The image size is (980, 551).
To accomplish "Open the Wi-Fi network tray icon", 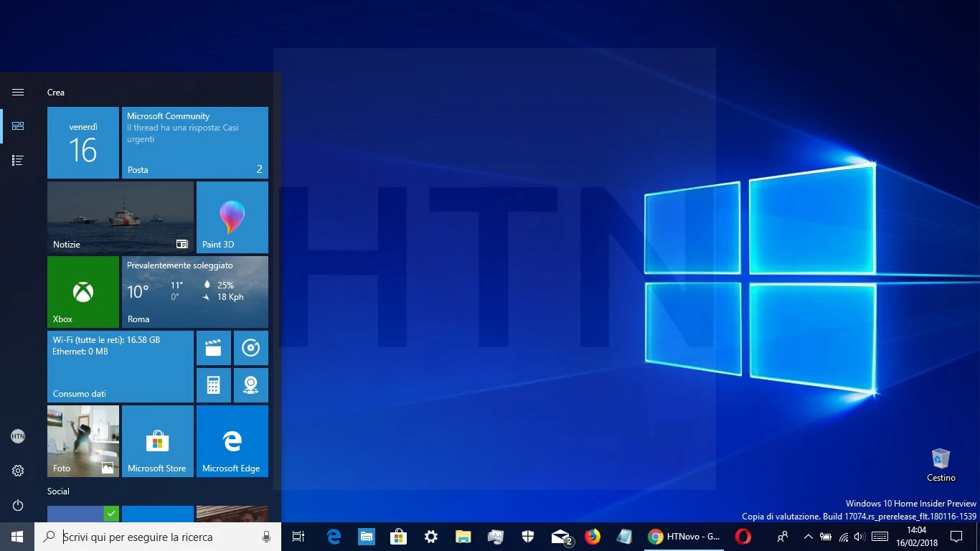I will pos(844,537).
